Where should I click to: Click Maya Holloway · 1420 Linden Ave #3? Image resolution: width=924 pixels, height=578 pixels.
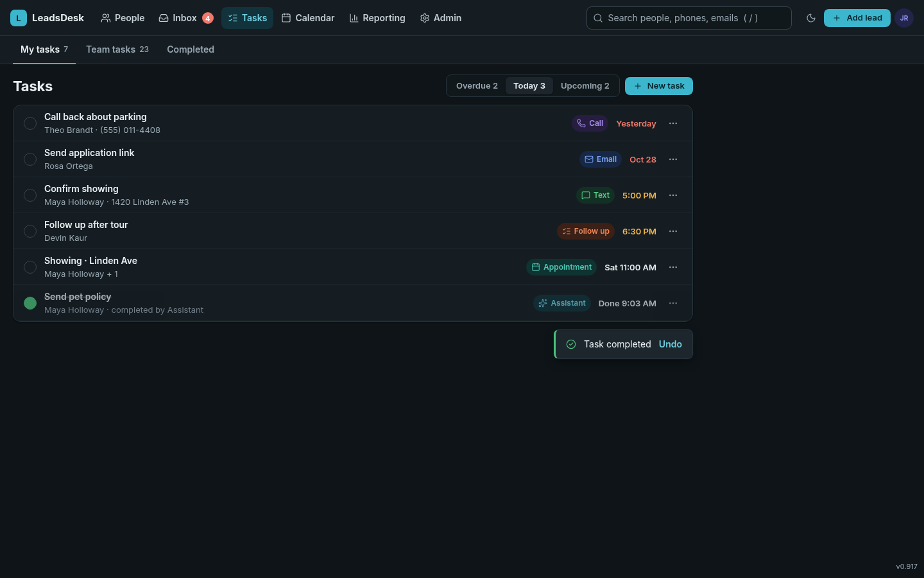pos(117,202)
